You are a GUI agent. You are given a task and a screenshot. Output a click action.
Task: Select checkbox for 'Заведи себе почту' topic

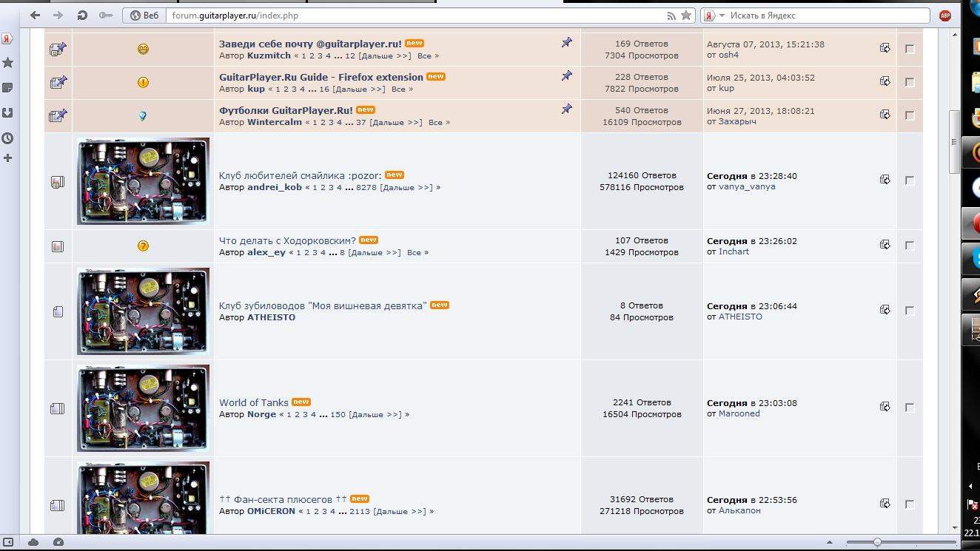tap(910, 50)
